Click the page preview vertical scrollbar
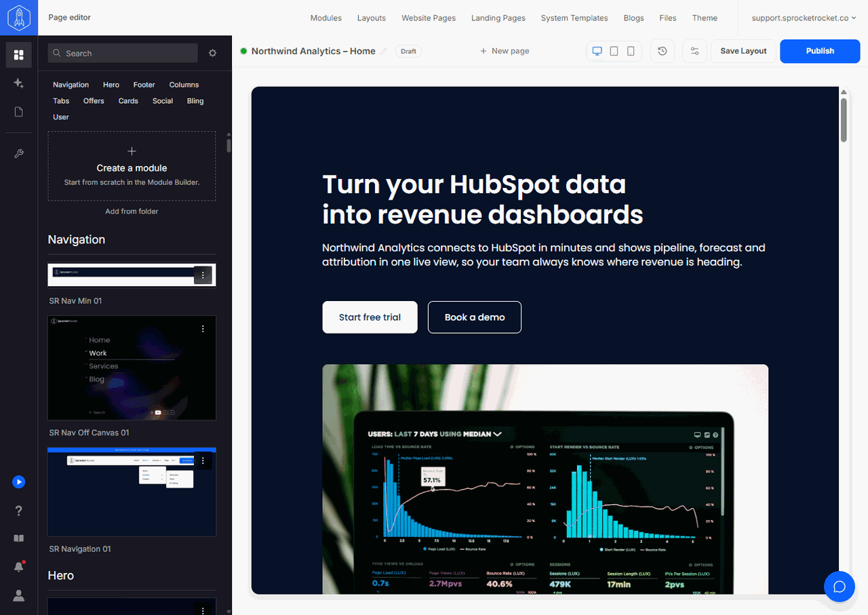 [x=844, y=119]
